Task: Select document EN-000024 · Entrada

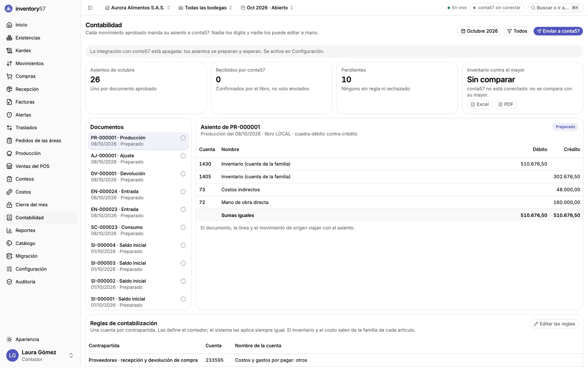Action: tap(139, 195)
